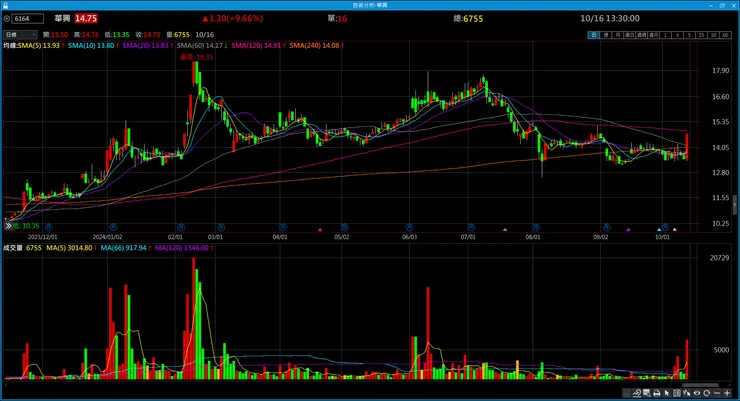Viewport: 740px width, 401px height.
Task: Click the eye visibility icon
Action: pyautogui.click(x=697, y=393)
